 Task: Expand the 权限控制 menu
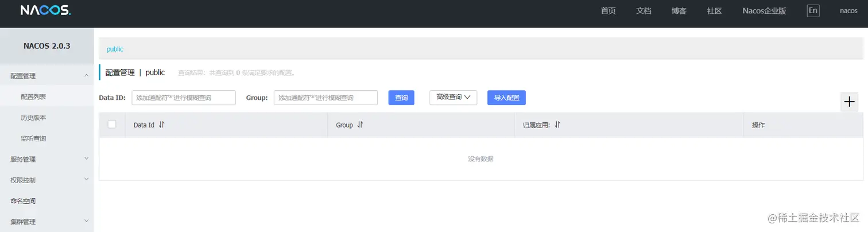(x=46, y=180)
